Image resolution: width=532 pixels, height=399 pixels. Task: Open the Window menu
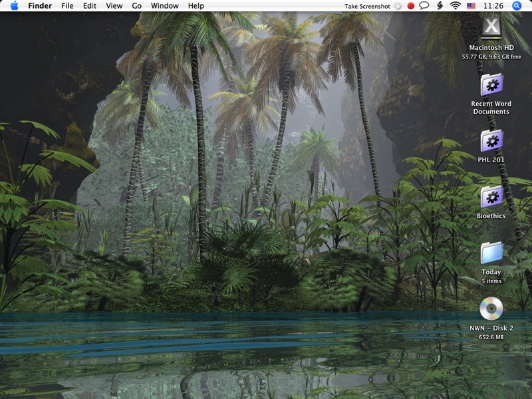164,6
